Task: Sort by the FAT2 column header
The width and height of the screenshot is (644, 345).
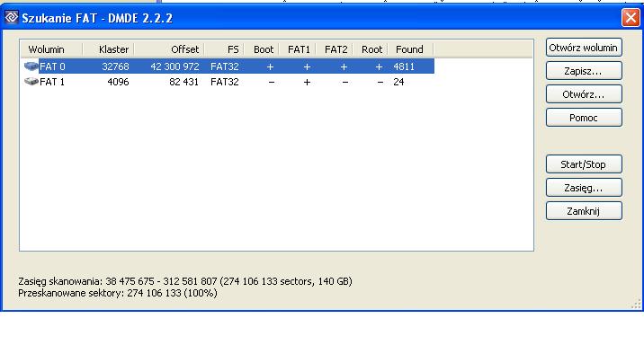Action: click(335, 49)
